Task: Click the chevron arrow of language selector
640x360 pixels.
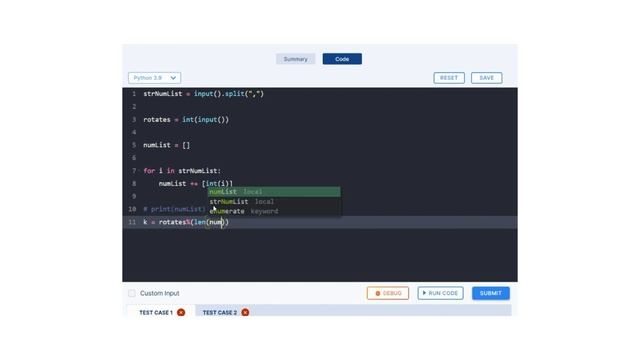Action: pos(173,78)
